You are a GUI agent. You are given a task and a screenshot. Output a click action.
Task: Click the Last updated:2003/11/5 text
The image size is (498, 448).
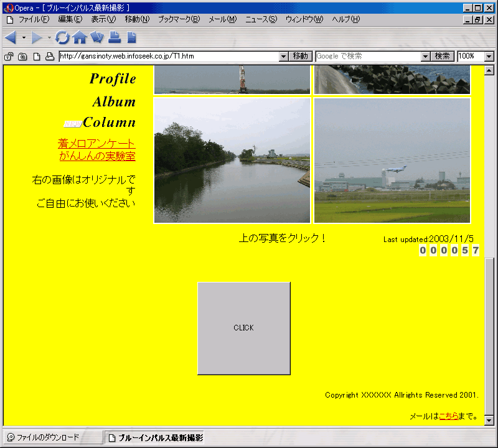pos(428,239)
